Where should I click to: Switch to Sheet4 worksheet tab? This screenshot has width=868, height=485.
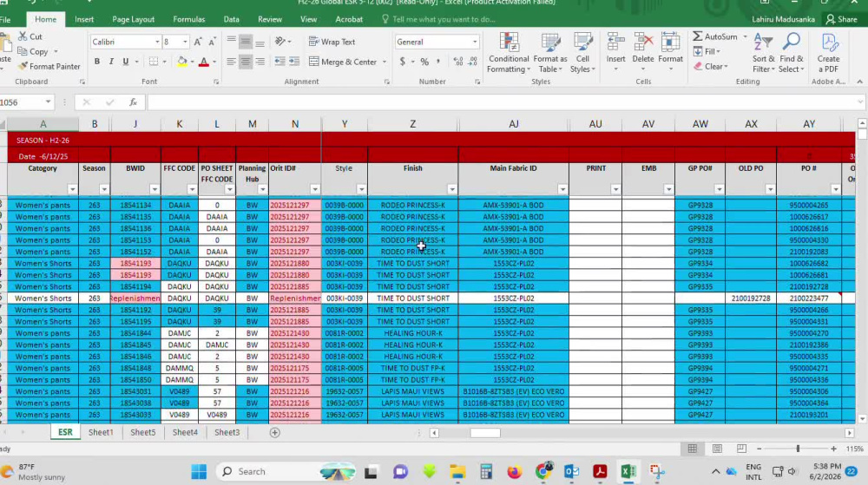(185, 432)
